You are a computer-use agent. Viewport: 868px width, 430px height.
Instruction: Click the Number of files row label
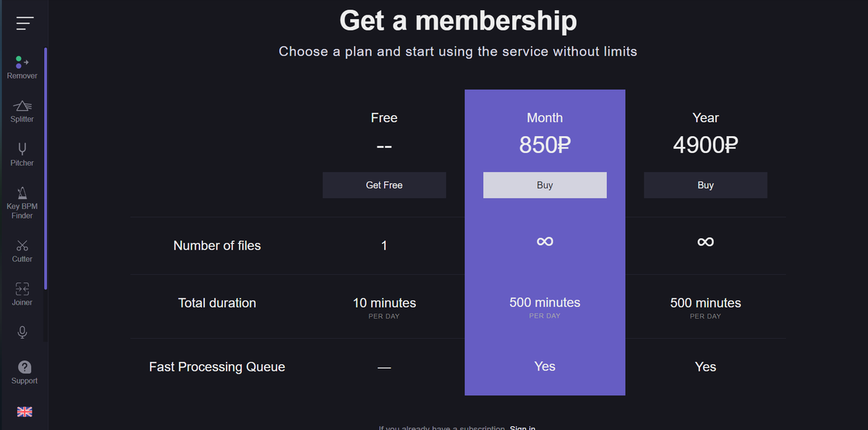click(x=217, y=245)
